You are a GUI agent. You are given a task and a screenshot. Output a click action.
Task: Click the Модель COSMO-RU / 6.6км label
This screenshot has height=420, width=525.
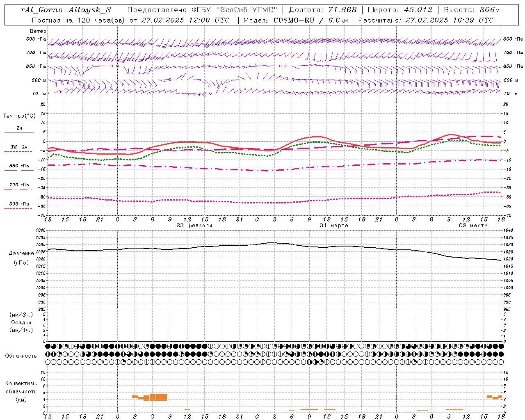[295, 20]
